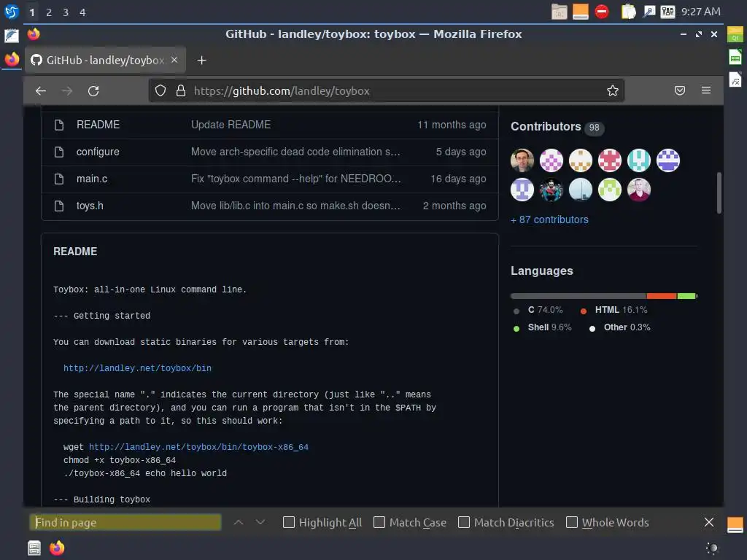Open the Superman-style contributor avatar

(551, 190)
